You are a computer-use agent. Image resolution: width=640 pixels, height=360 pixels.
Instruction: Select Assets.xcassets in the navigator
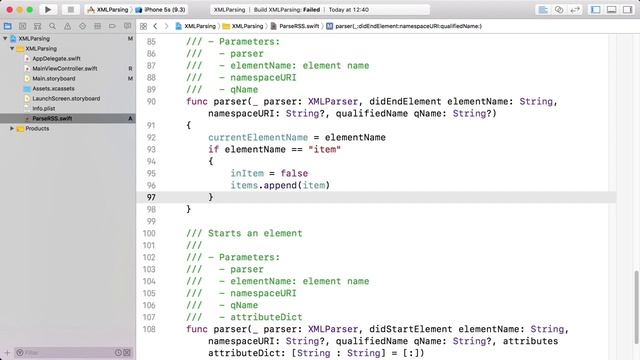(53, 89)
